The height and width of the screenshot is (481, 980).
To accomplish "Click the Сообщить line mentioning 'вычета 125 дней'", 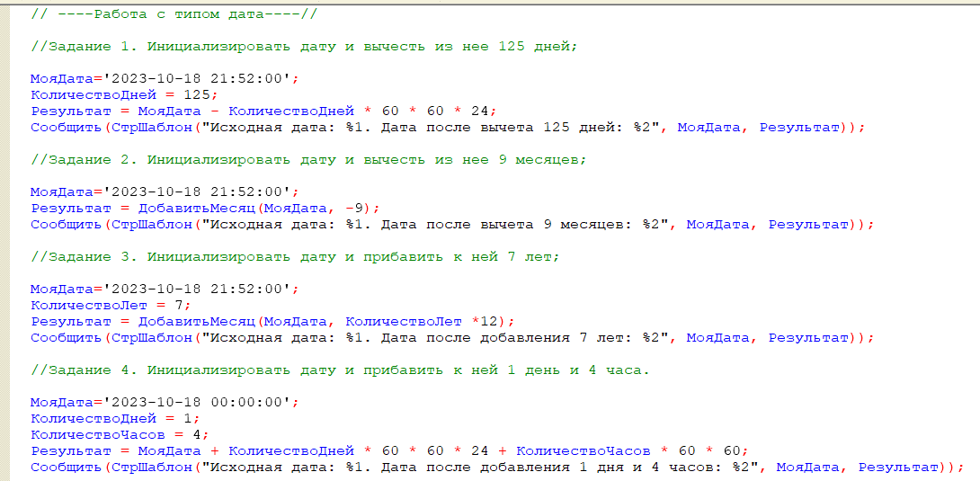I will (448, 128).
